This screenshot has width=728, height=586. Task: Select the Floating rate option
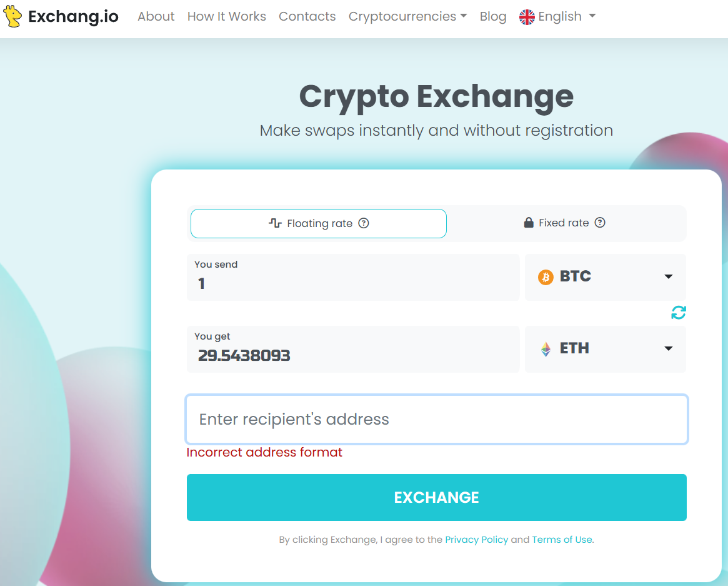(x=318, y=223)
